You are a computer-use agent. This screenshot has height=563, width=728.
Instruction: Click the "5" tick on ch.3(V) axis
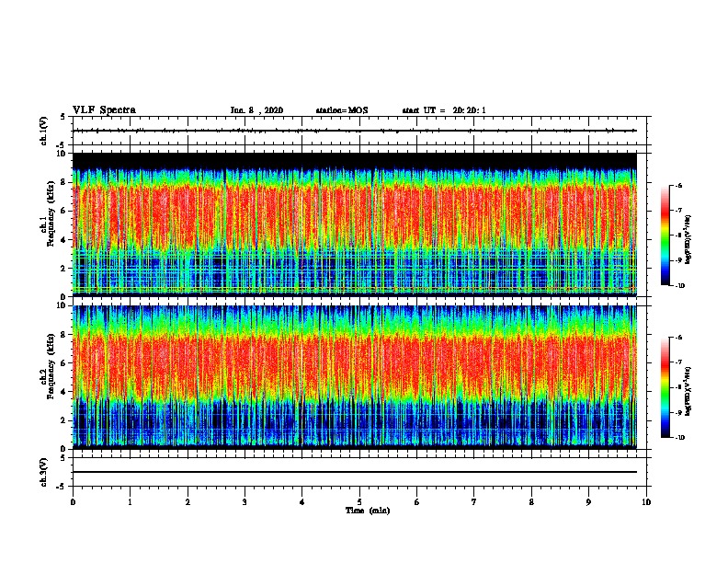63,458
